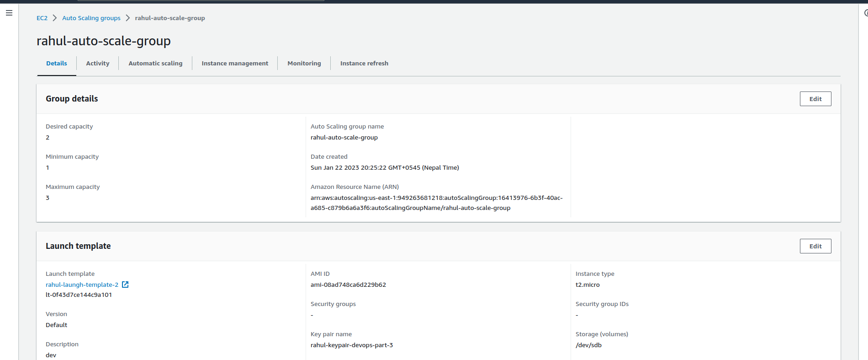The height and width of the screenshot is (360, 868).
Task: Switch to the Details tab
Action: (57, 64)
